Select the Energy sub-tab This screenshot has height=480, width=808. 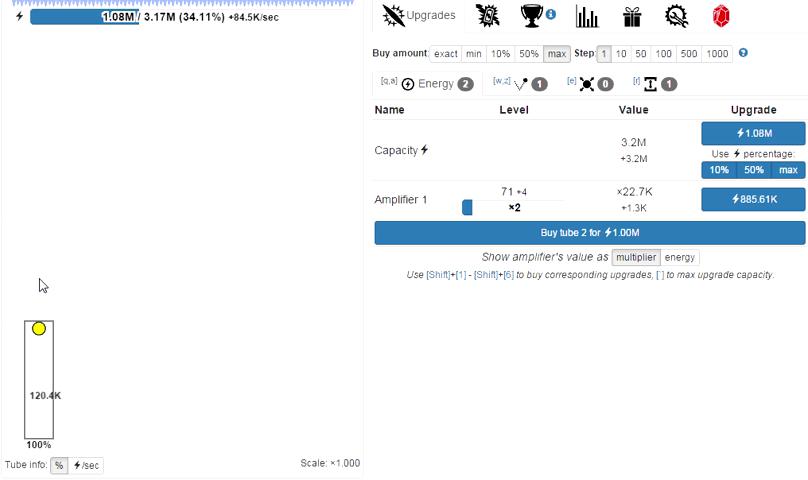coord(427,84)
